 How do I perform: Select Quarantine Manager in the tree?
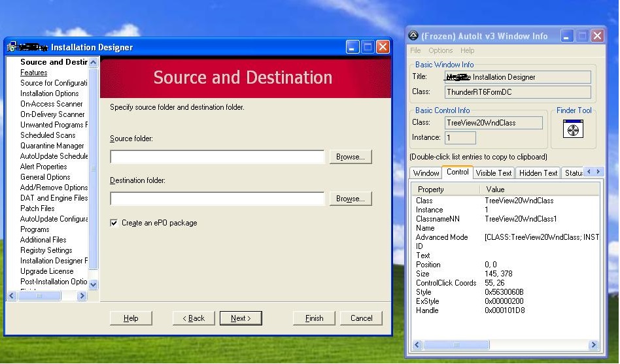coord(52,146)
